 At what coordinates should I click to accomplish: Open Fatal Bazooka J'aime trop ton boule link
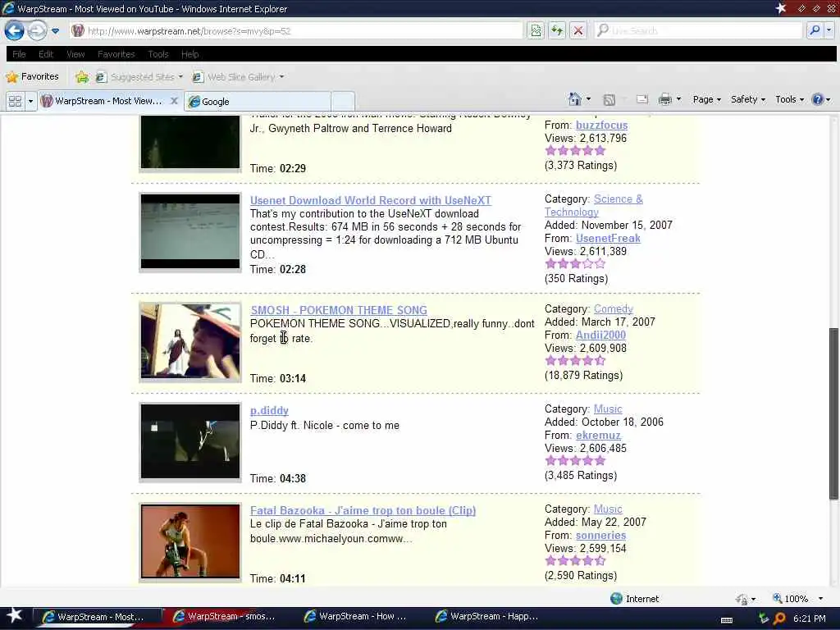tap(363, 510)
